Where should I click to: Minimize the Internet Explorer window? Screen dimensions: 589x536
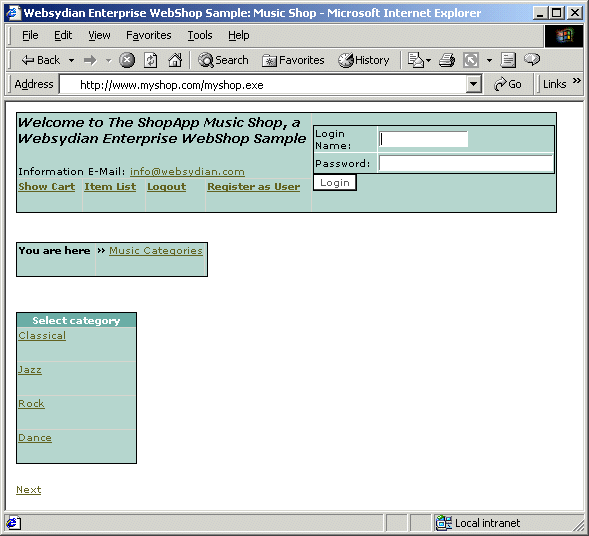click(x=540, y=13)
